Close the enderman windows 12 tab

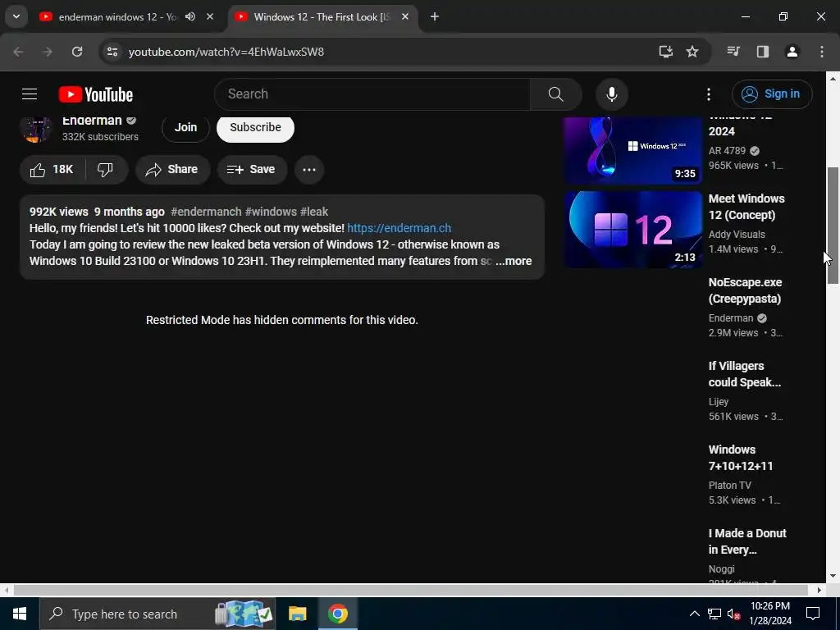210,16
